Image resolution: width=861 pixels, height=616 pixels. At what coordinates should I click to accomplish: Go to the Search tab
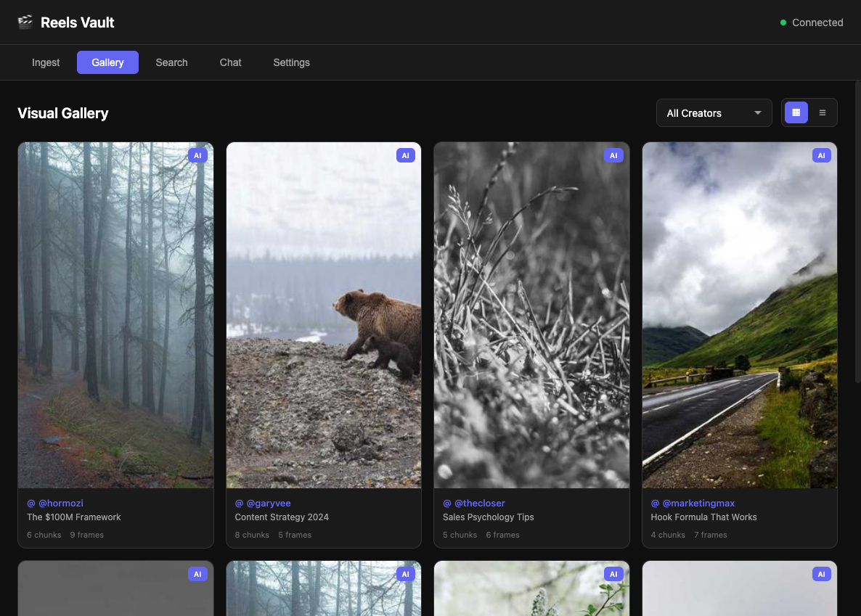pos(171,62)
